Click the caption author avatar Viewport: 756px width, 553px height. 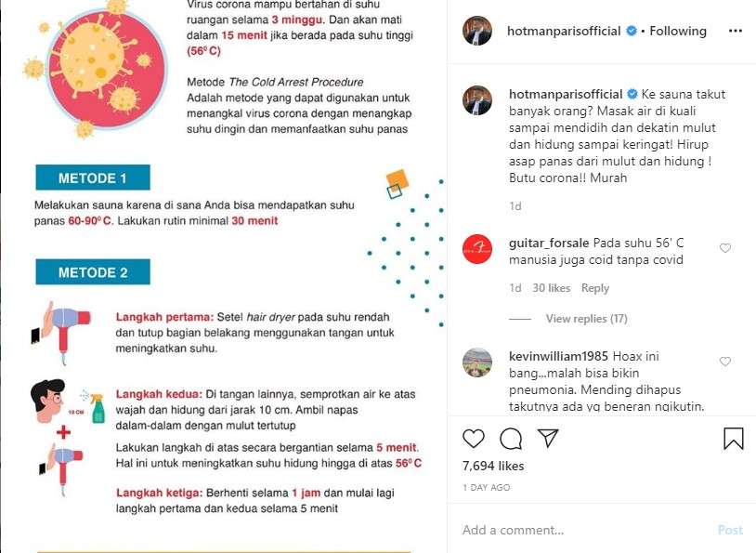coord(476,100)
